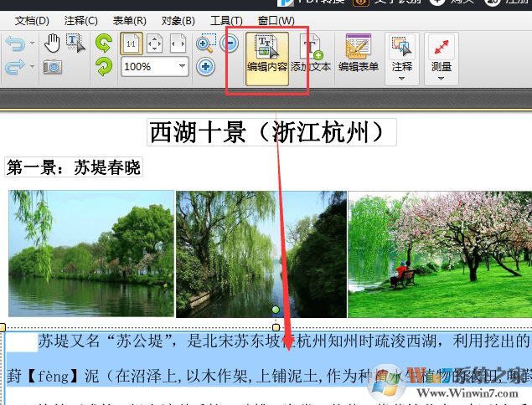This screenshot has height=405, width=532.
Task: Select the hand pan tool
Action: point(52,44)
